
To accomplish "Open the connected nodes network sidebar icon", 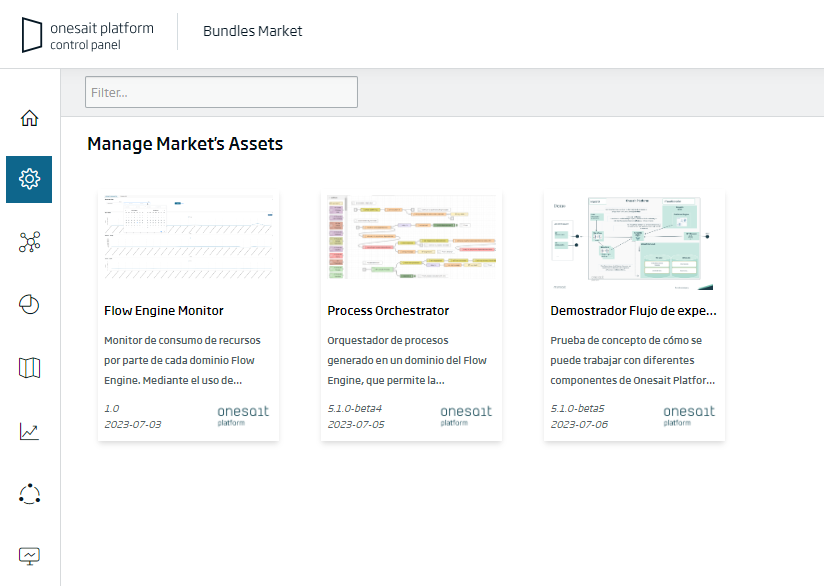I will point(29,242).
